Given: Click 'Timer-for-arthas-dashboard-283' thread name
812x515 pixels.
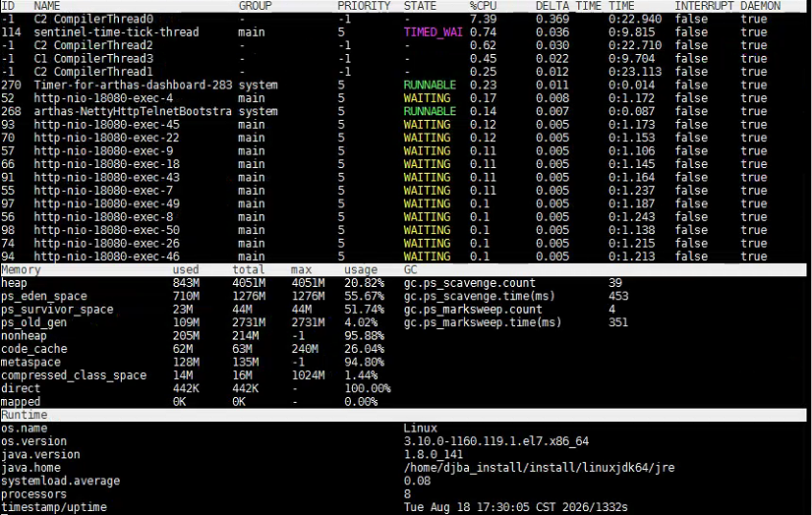Looking at the screenshot, I should tap(133, 85).
